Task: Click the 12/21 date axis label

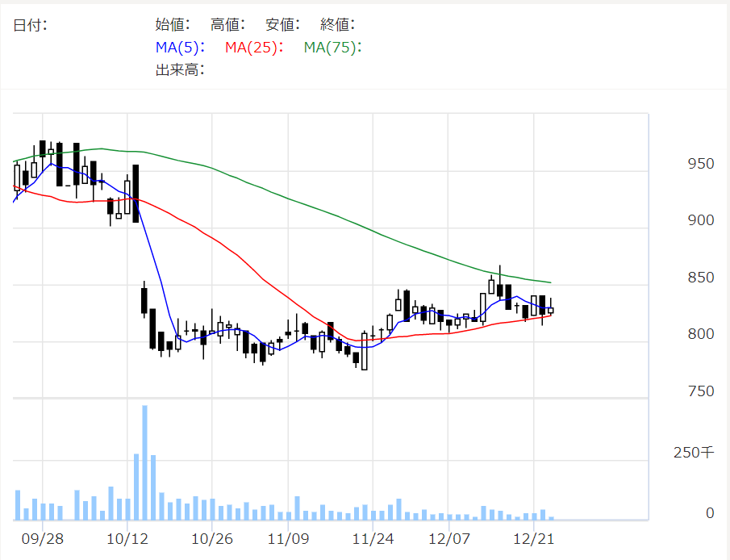Action: 533,539
